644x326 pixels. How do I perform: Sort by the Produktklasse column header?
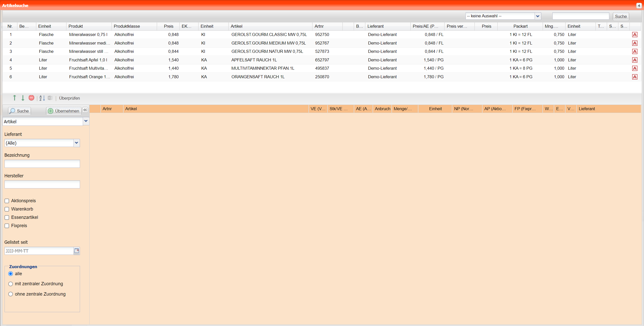coord(127,26)
